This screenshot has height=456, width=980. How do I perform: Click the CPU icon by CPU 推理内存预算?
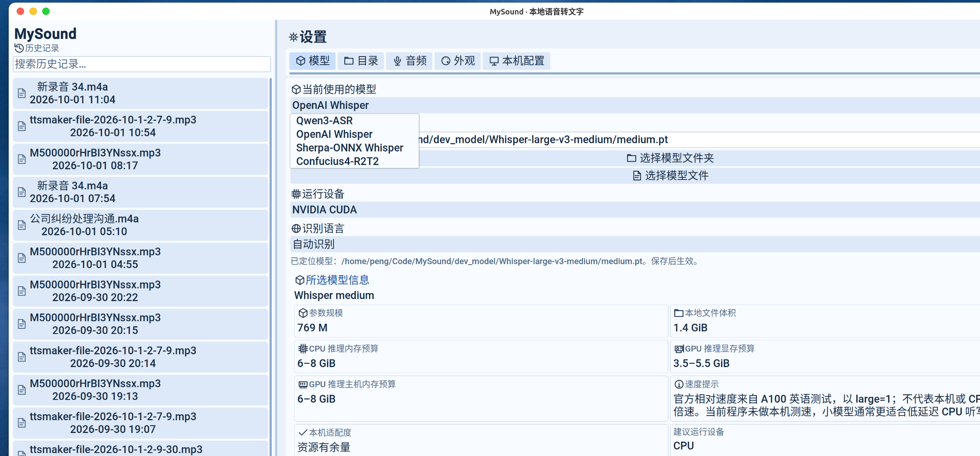pos(303,349)
